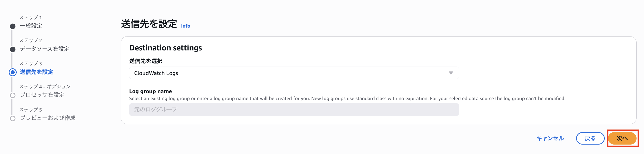Viewport: 644px width, 154px height.
Task: Open the 送信先を選択 CloudWatch Logs dropdown
Action: [294, 73]
